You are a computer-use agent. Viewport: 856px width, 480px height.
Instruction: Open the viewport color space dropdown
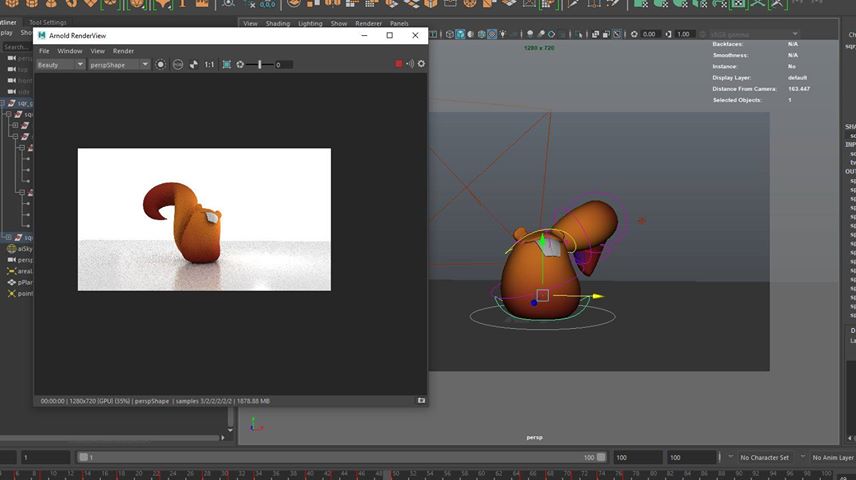pyautogui.click(x=754, y=34)
